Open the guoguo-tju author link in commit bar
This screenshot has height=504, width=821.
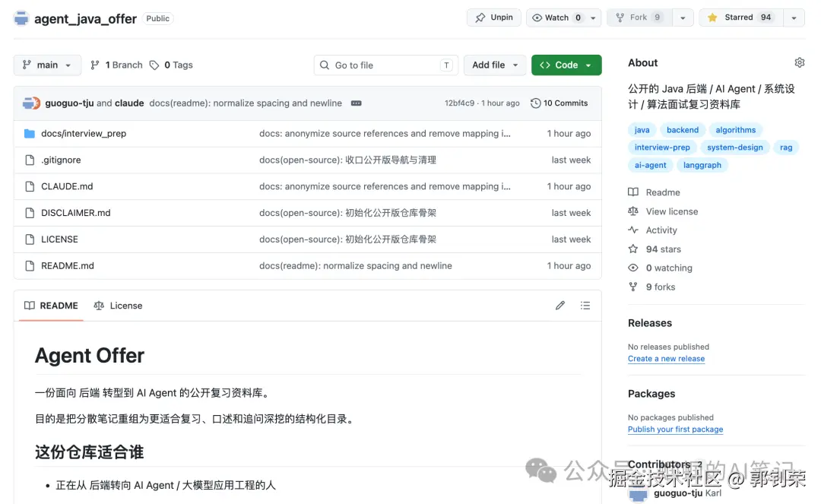69,103
